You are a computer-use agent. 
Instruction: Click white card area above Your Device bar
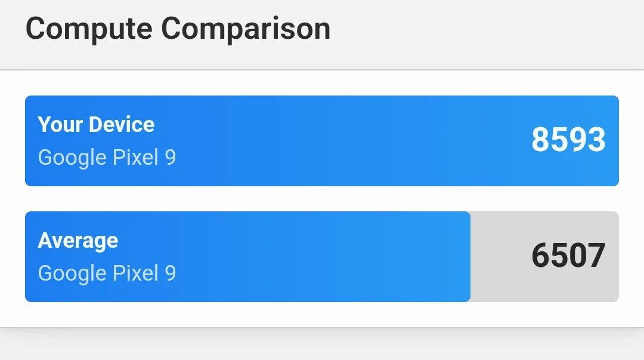pos(322,83)
